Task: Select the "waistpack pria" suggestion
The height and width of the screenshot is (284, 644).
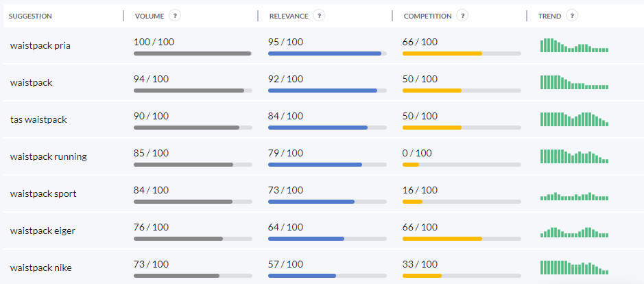Action: pos(40,46)
